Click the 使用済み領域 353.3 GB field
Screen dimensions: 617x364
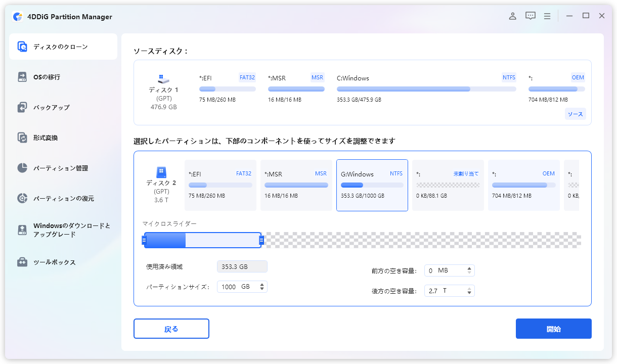click(x=242, y=266)
